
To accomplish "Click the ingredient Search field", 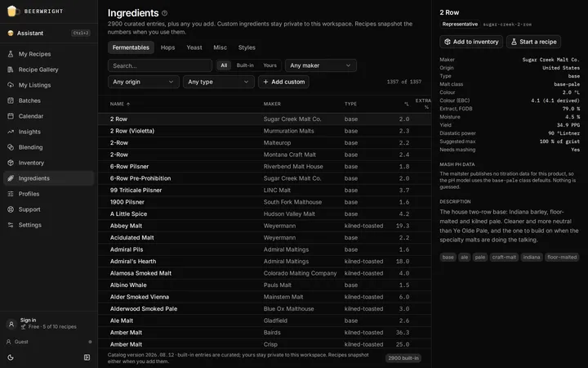I will (160, 65).
